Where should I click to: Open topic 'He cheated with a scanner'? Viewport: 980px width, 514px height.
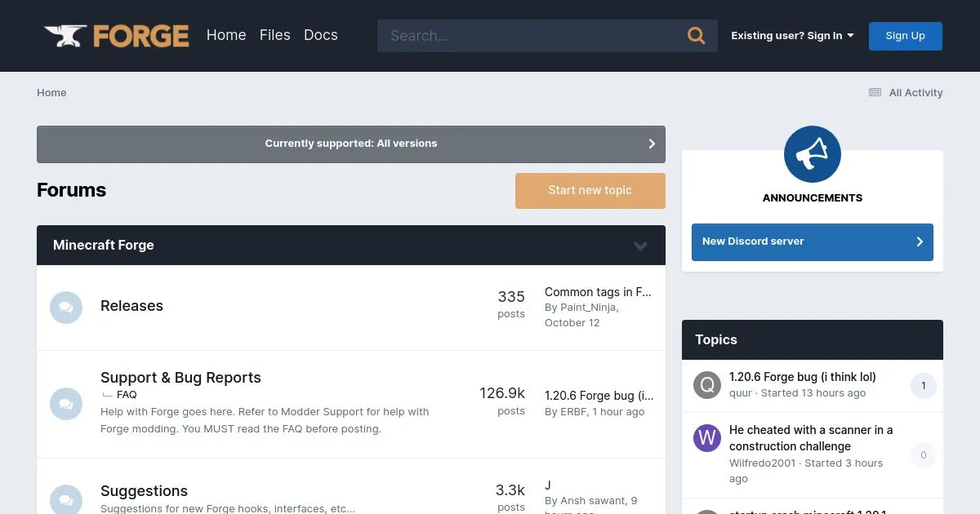[811, 438]
